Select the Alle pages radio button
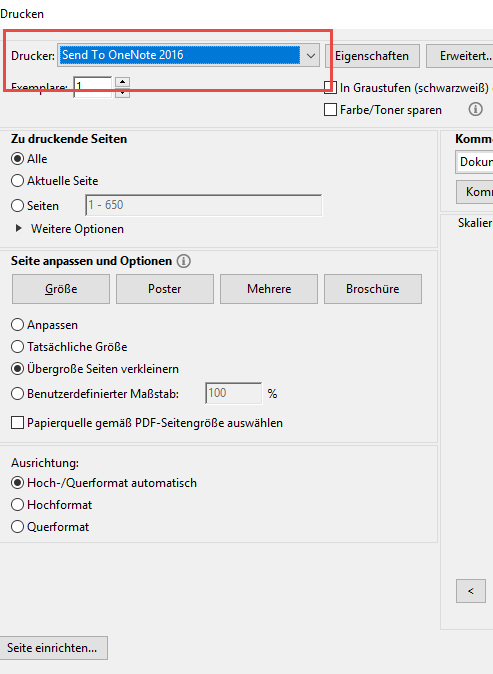This screenshot has height=674, width=493. coord(17,159)
